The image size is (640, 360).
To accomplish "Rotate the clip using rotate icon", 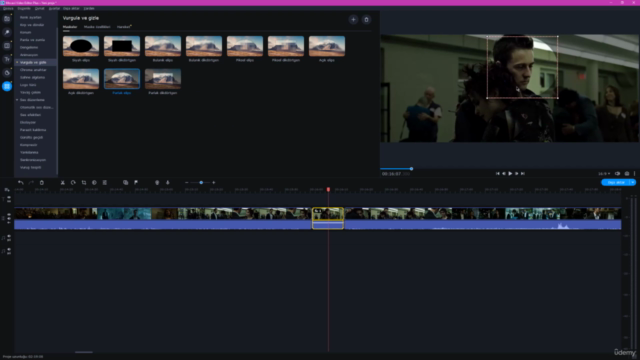I will [x=73, y=182].
